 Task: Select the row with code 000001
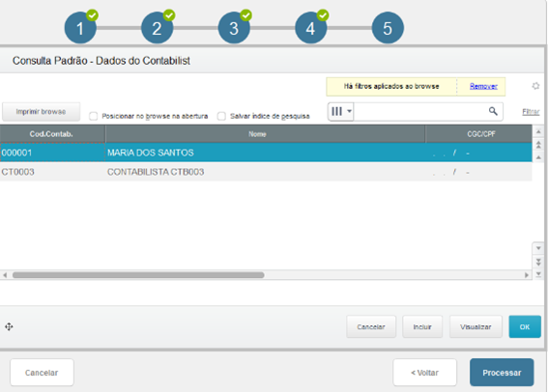point(266,153)
